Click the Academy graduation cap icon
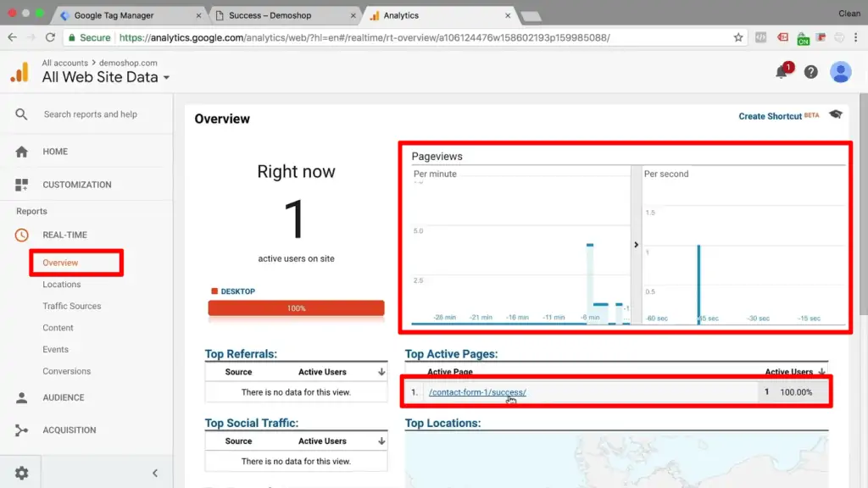Viewport: 868px width, 488px height. click(x=835, y=116)
